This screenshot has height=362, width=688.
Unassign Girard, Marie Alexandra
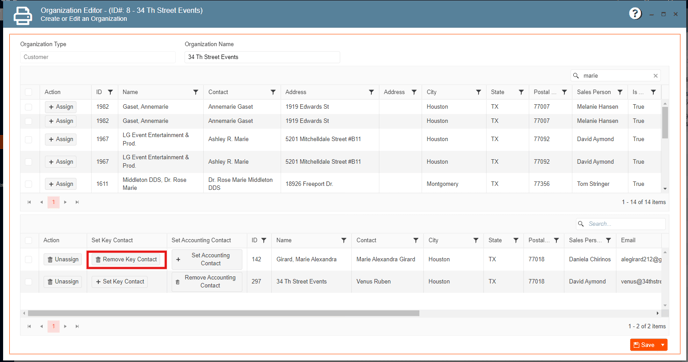[63, 259]
